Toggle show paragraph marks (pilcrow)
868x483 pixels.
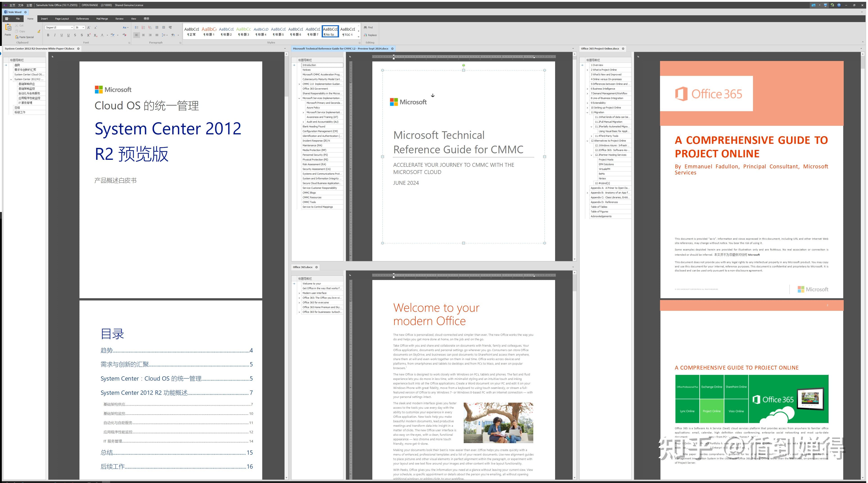[170, 27]
